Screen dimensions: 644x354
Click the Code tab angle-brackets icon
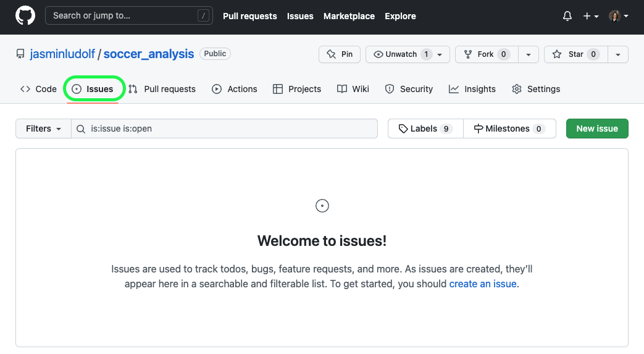[25, 89]
